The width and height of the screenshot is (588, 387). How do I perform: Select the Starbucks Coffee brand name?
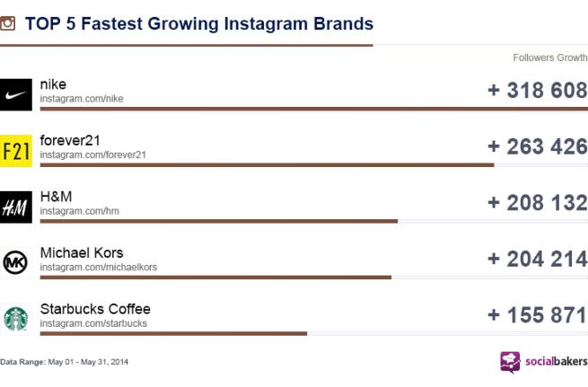(x=95, y=309)
